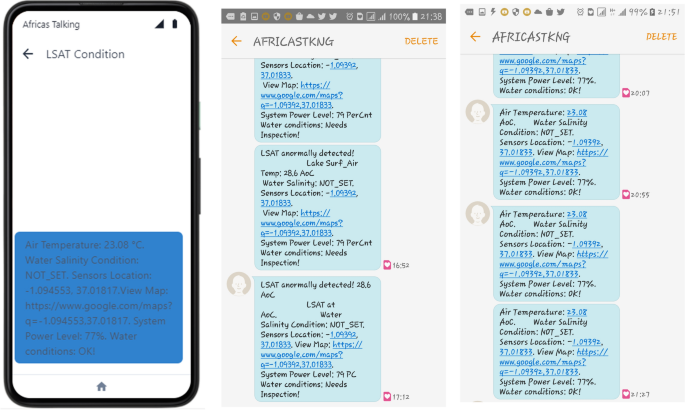
Task: Tap the home icon on the LSAT phone
Action: coord(101,386)
